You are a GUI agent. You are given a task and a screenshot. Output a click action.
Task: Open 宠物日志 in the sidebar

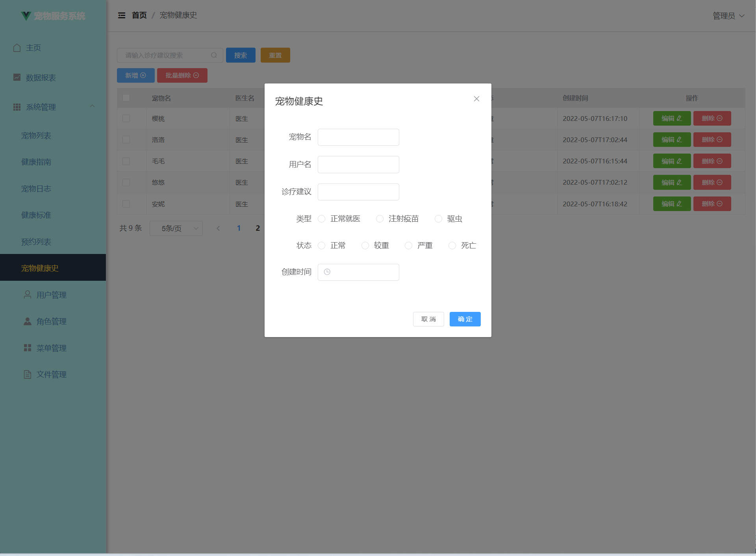(36, 189)
